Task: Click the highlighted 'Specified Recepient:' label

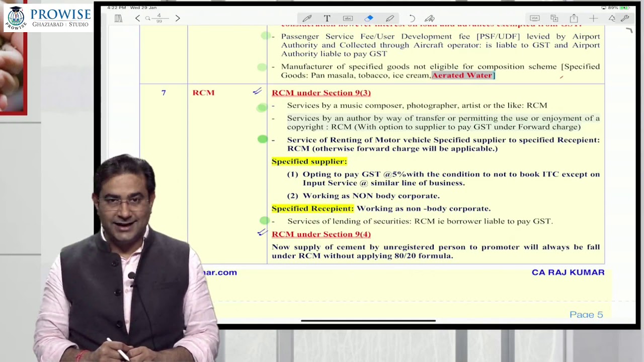Action: pos(312,208)
